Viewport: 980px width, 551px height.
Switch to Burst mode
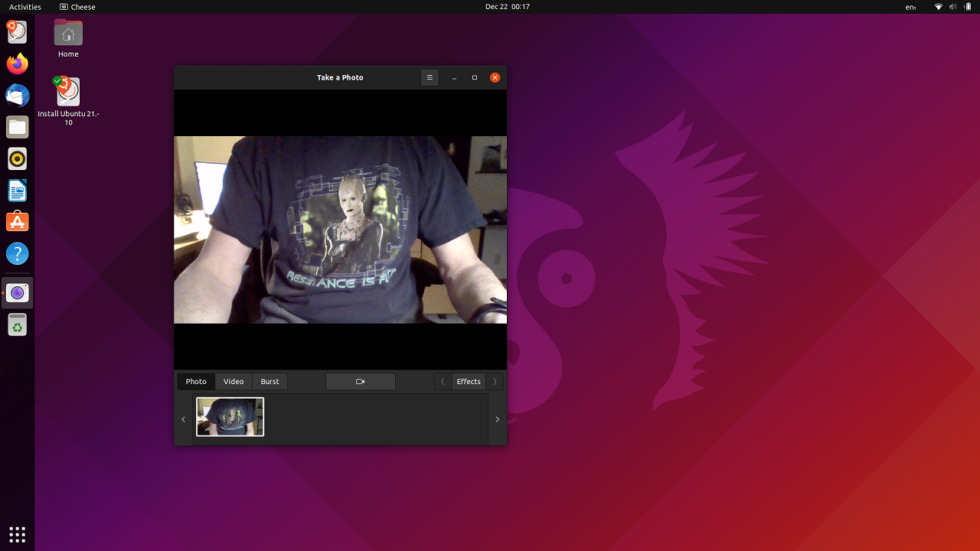click(269, 381)
